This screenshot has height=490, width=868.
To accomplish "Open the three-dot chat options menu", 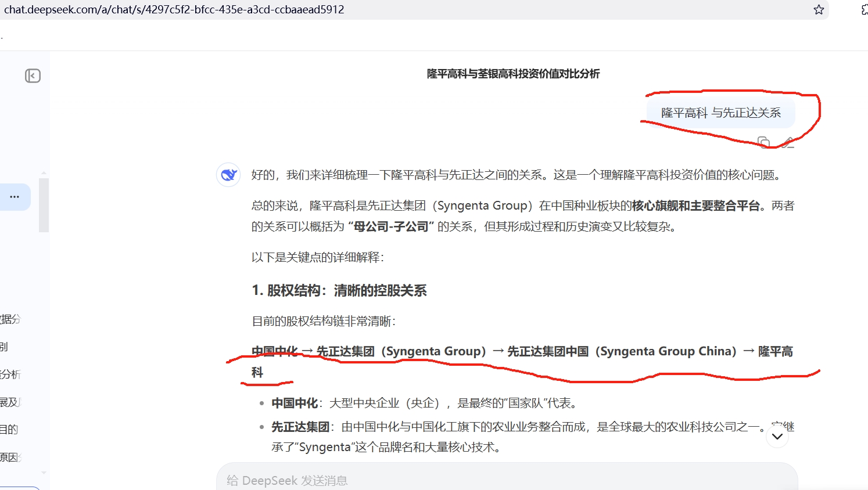I will [15, 197].
